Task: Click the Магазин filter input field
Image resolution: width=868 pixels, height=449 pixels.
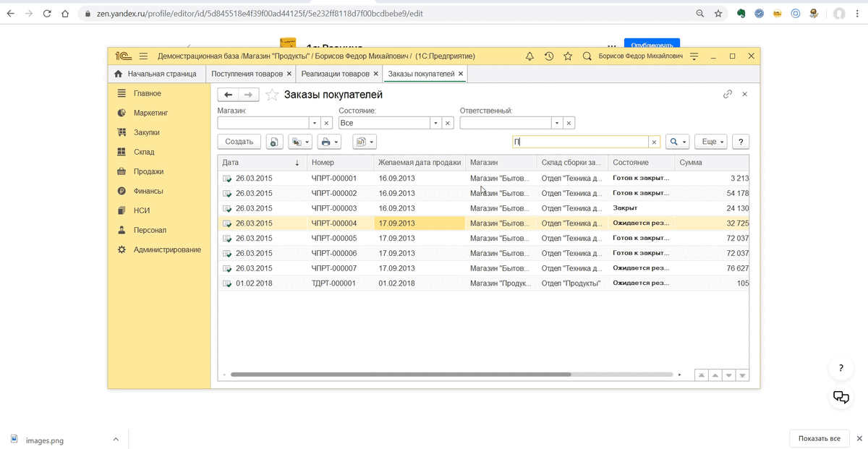Action: point(263,123)
